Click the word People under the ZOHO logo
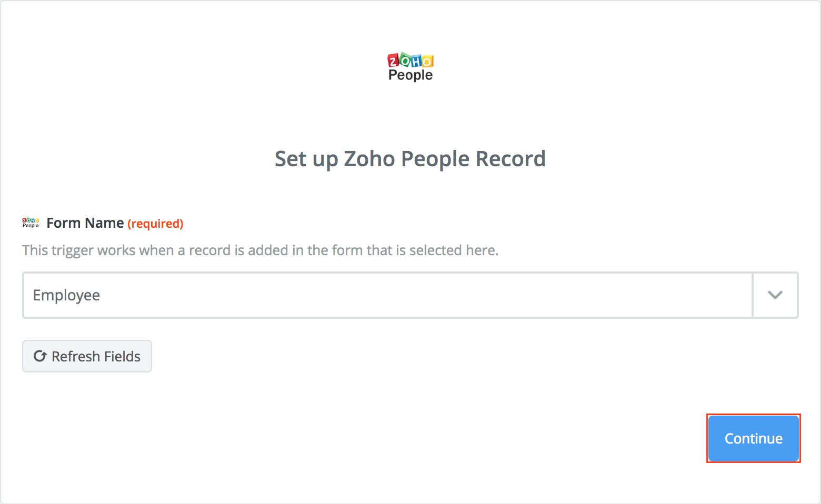This screenshot has width=821, height=504. pyautogui.click(x=410, y=75)
